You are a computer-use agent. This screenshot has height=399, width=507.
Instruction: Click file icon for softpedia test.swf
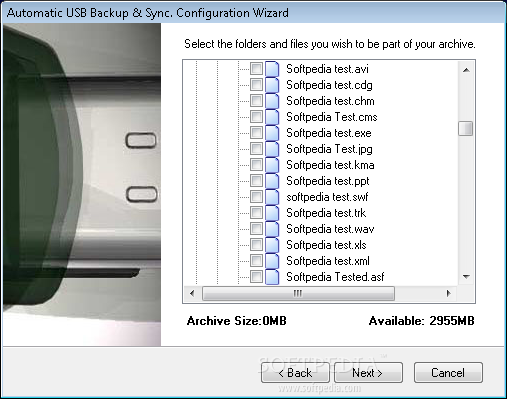[272, 197]
